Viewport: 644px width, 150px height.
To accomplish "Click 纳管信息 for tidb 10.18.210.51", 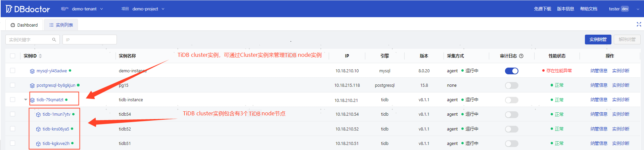I will click(599, 144).
